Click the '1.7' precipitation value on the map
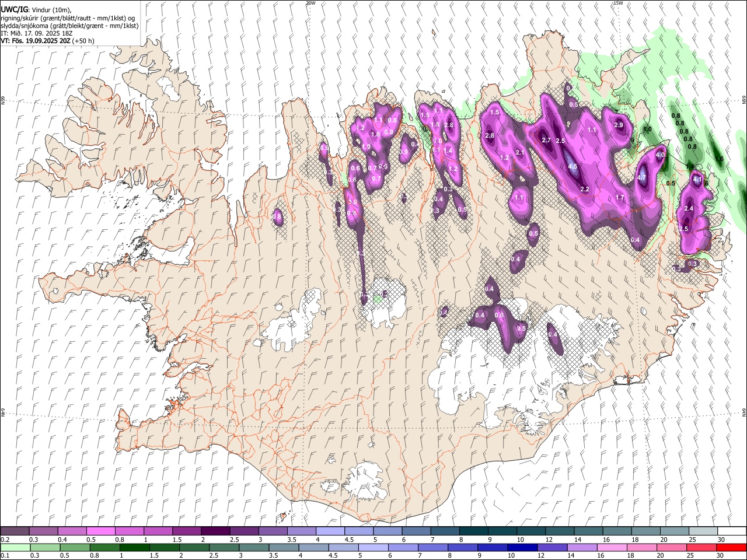Screen dimensions: 747x560 click(x=620, y=198)
